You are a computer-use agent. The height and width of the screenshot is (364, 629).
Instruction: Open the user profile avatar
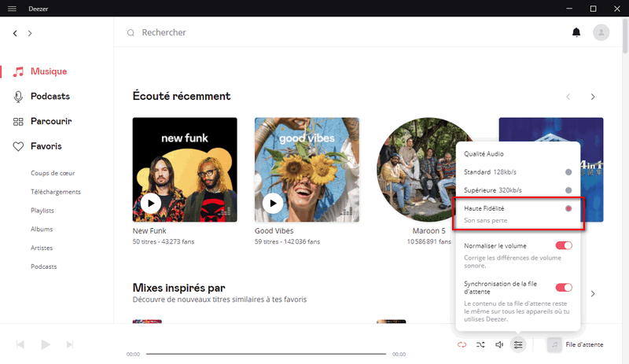pyautogui.click(x=601, y=32)
